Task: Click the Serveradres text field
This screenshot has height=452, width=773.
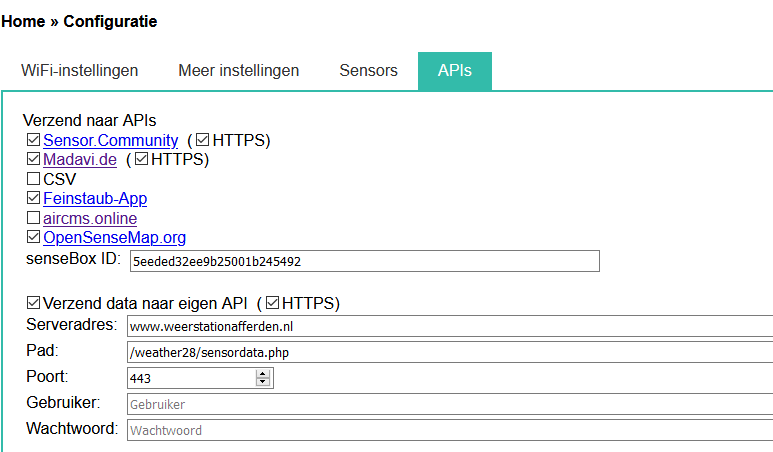Action: [x=450, y=326]
